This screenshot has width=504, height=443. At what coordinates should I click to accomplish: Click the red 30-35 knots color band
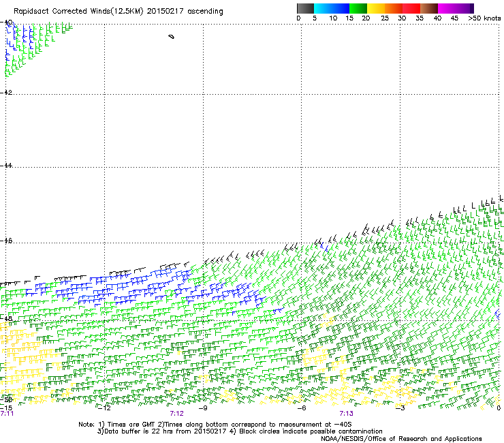coord(411,8)
